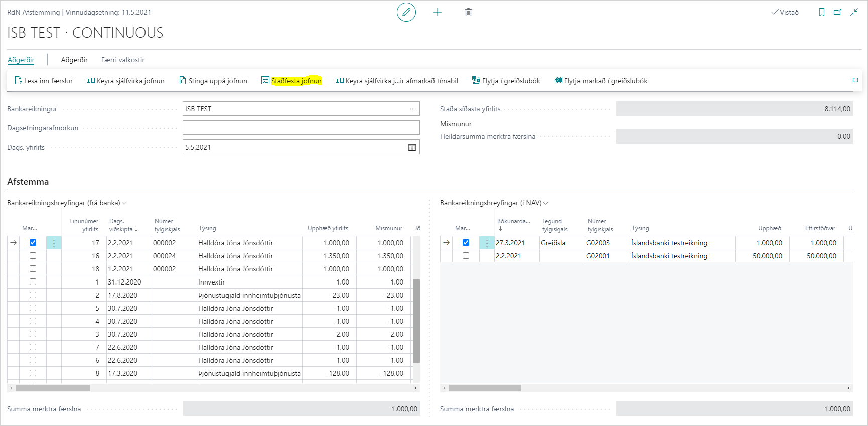Click the three-dot menu on line 17 row
868x426 pixels.
54,243
